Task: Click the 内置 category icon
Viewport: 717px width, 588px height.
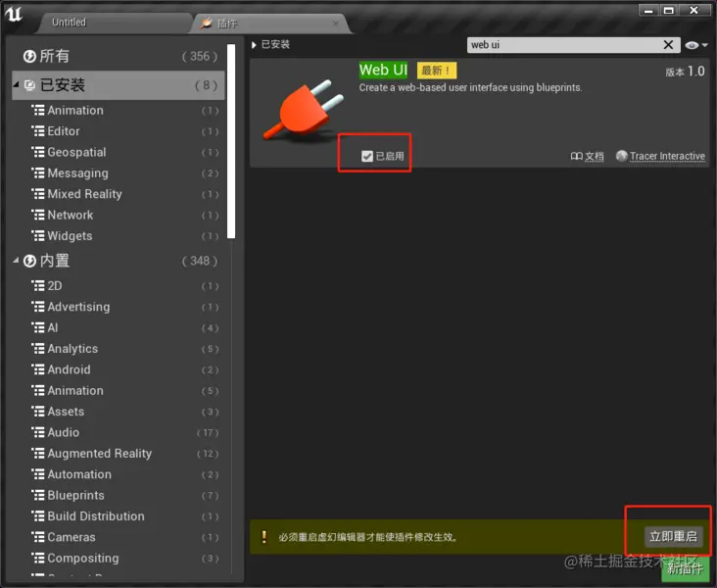Action: [29, 261]
